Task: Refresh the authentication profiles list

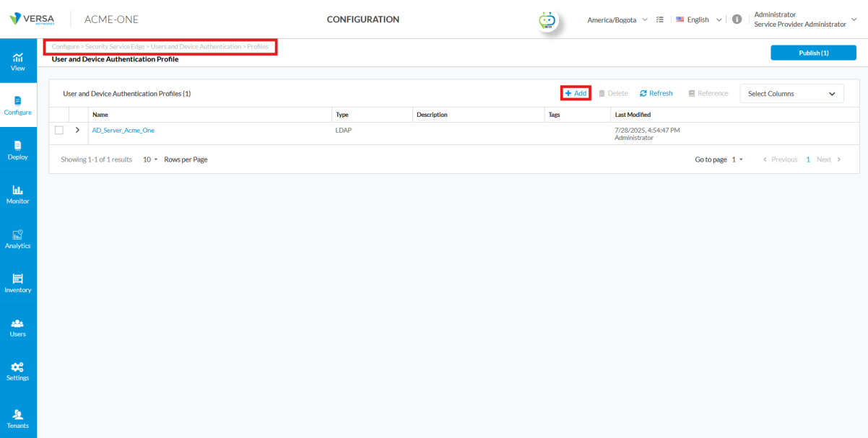Action: point(656,93)
